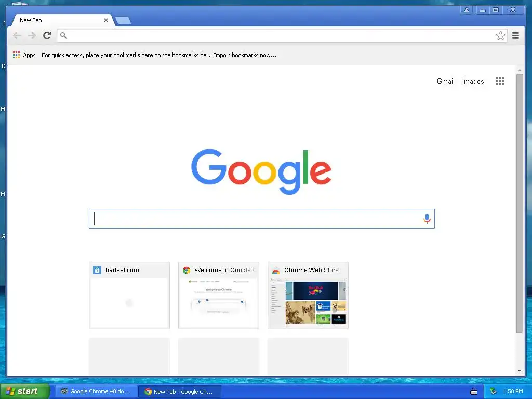The height and width of the screenshot is (399, 532).
Task: Bookmark this page with the star icon
Action: 500,36
